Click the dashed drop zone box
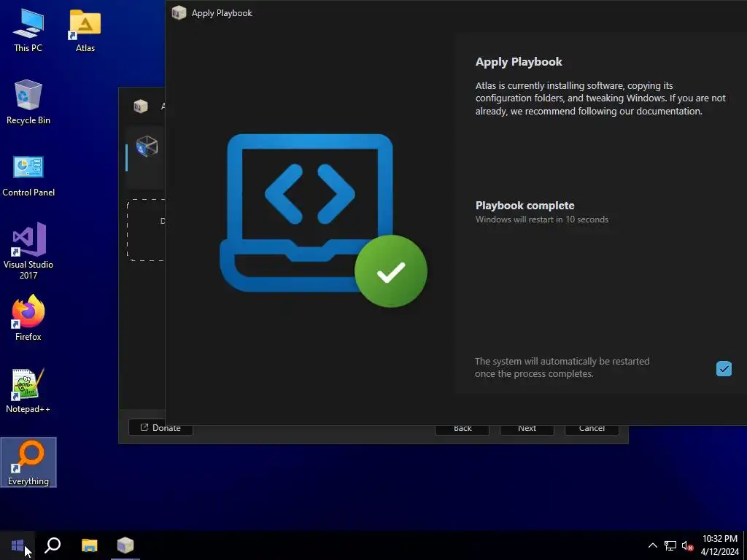 pos(146,230)
